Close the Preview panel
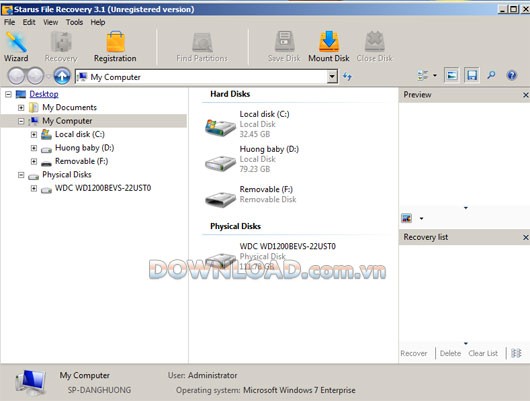Viewport: 530px width, 401px height. tap(526, 95)
